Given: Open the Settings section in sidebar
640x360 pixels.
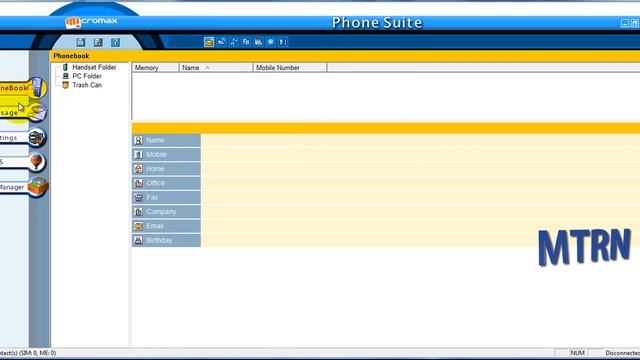Looking at the screenshot, I should click(22, 138).
